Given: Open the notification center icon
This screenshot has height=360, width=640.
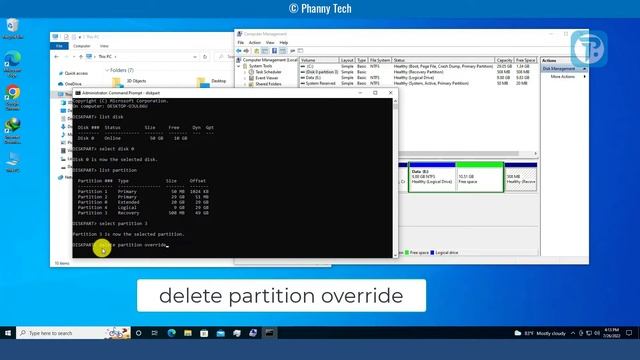Looking at the screenshot, I should coord(629,333).
